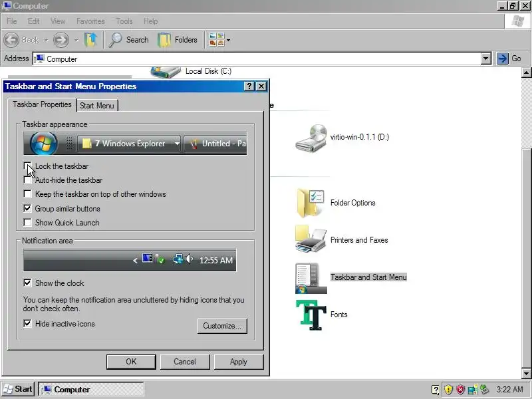
Task: Open the Address bar dropdown
Action: tap(486, 59)
